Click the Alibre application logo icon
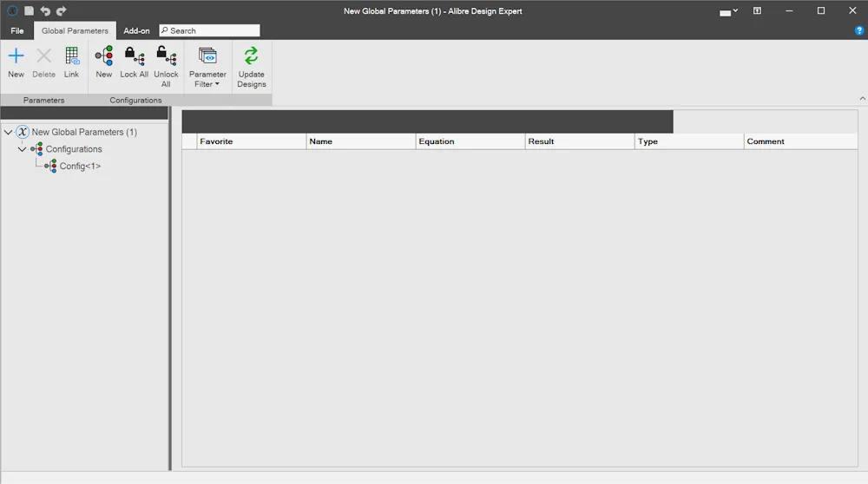This screenshot has height=484, width=868. [12, 10]
